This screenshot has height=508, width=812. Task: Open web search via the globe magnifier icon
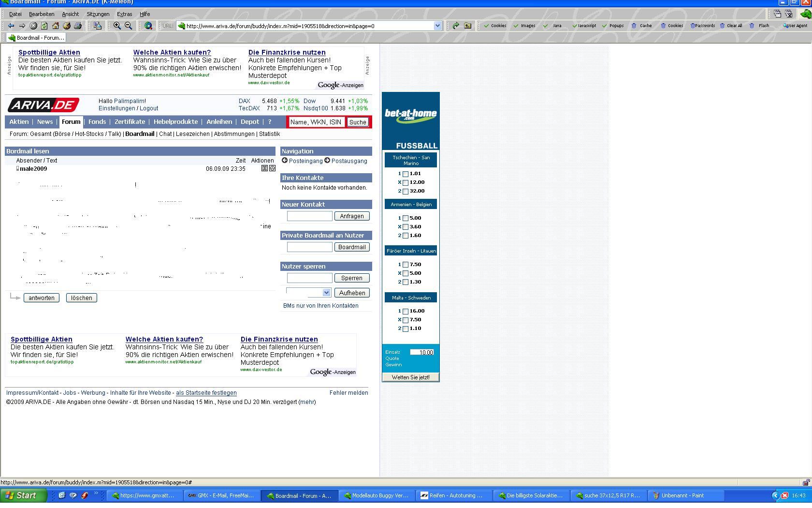point(148,26)
